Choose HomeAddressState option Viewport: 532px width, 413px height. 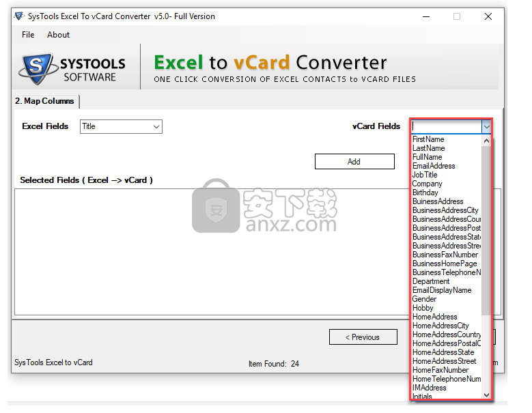point(443,352)
